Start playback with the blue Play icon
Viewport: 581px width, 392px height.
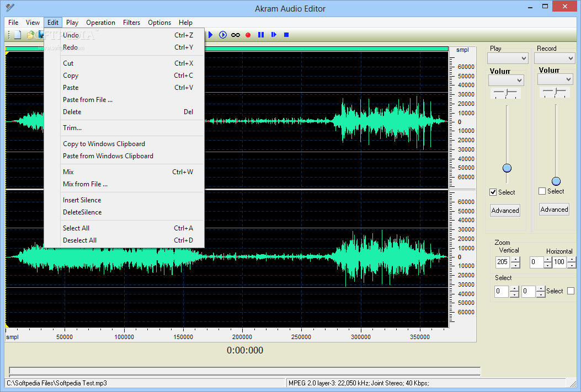[x=210, y=35]
